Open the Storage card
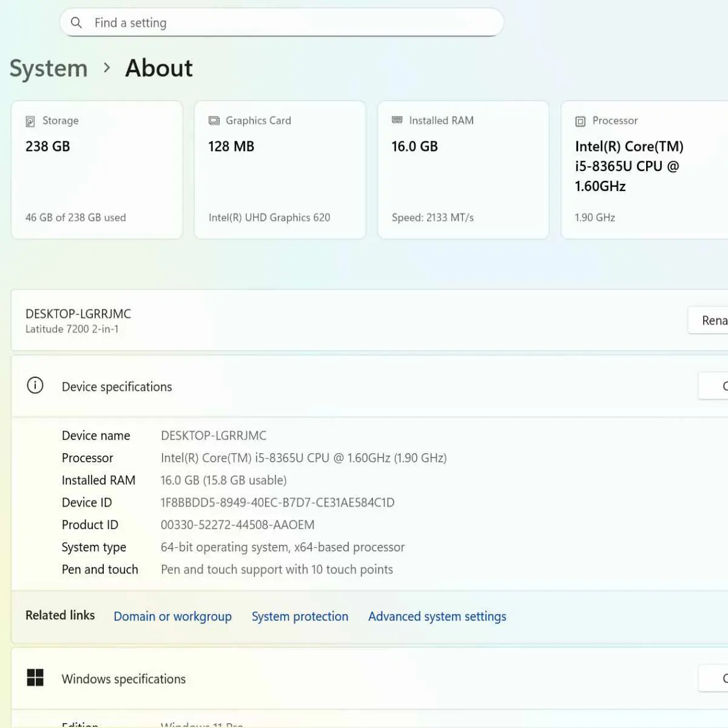The height and width of the screenshot is (728, 728). 96,170
